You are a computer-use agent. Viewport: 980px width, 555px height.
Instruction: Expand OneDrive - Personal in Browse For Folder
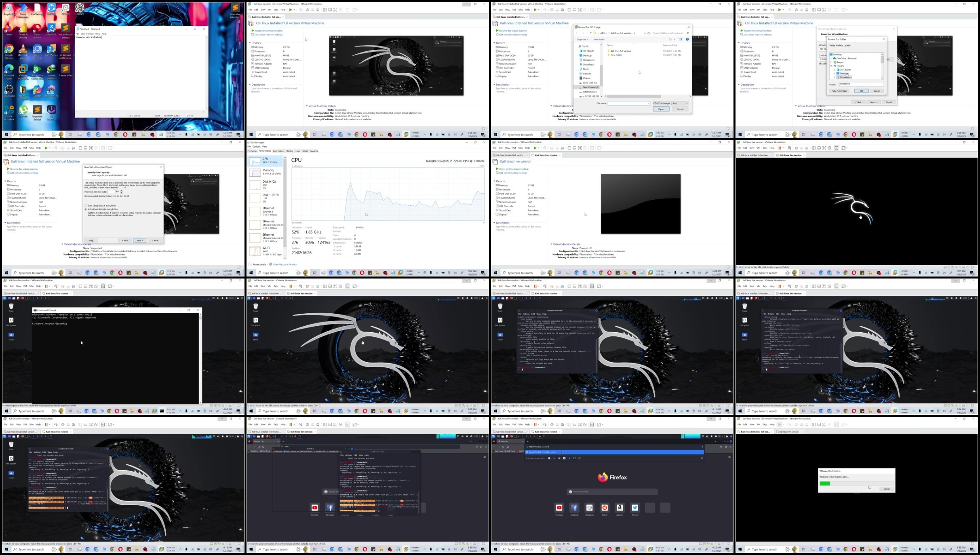(831, 58)
